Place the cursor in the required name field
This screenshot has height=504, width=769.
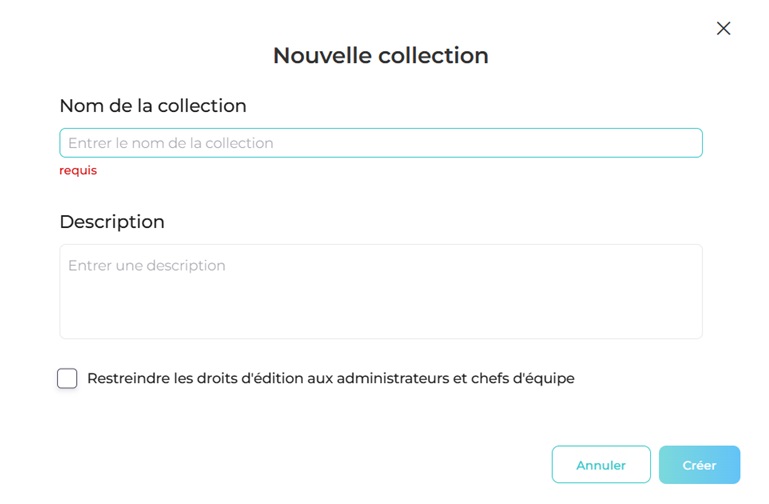[381, 143]
